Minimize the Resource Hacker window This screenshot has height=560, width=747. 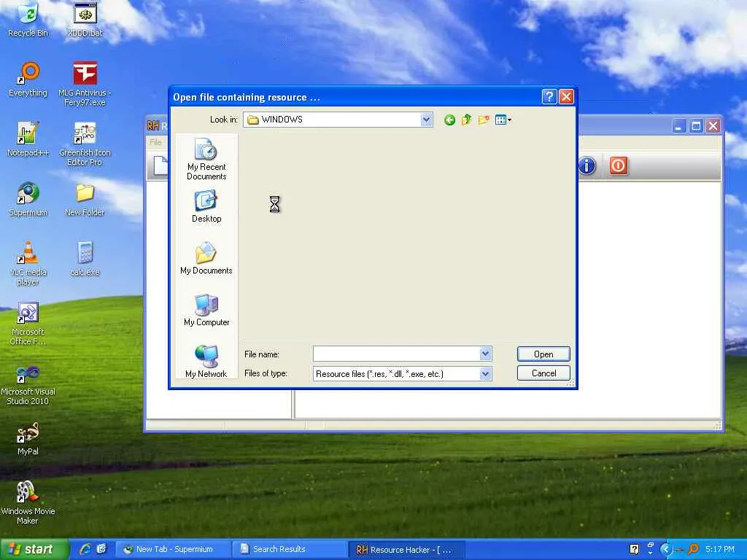pyautogui.click(x=679, y=125)
